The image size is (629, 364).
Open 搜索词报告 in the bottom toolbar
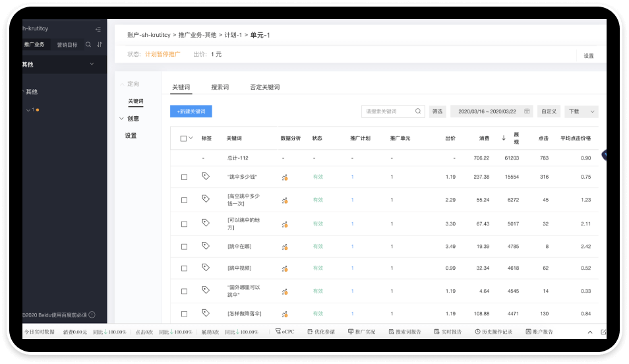pos(405,332)
